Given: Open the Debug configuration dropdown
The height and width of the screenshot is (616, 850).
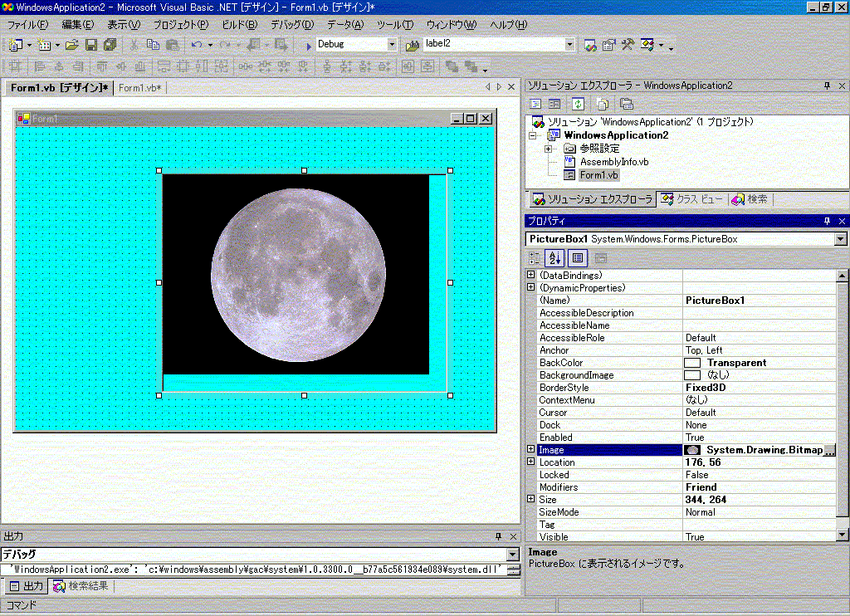Looking at the screenshot, I should pyautogui.click(x=392, y=45).
